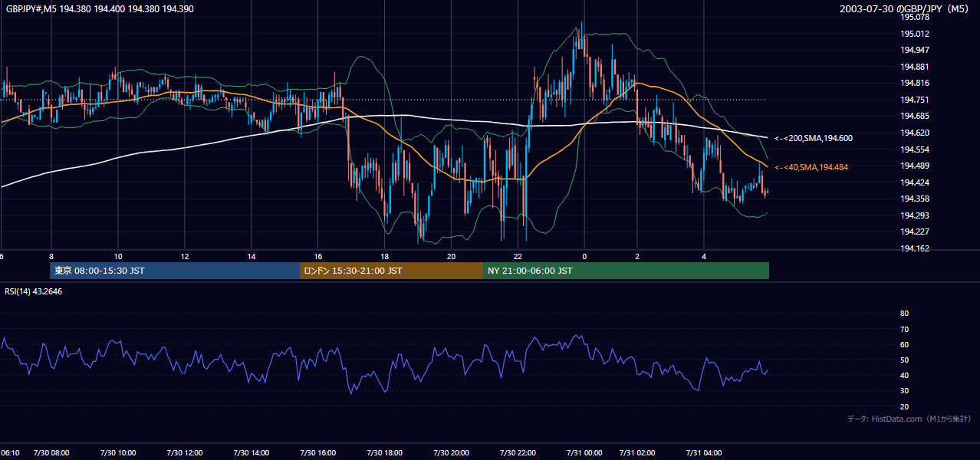This screenshot has height=460, width=980.
Task: Click price axis label 194.816
Action: pyautogui.click(x=915, y=84)
